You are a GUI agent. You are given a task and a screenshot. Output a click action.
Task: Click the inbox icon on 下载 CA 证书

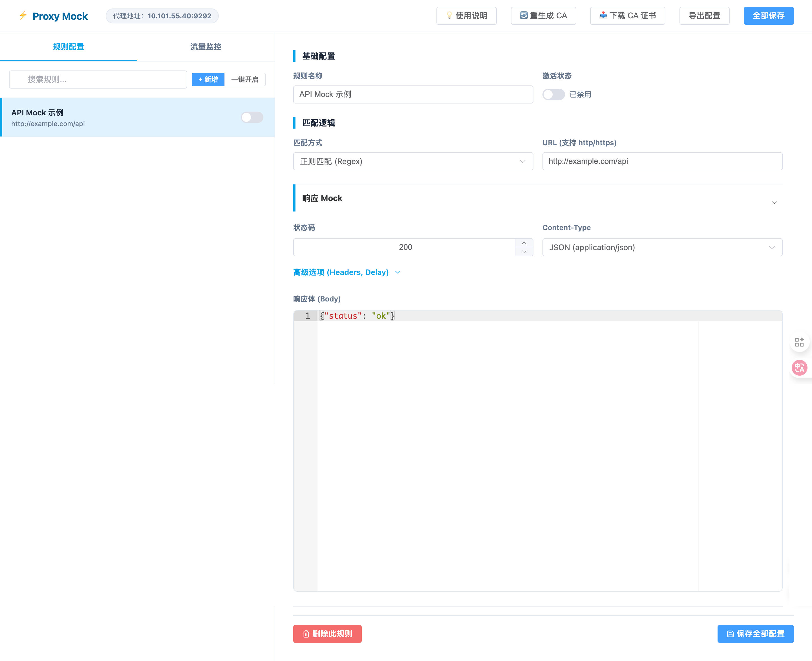(x=603, y=16)
